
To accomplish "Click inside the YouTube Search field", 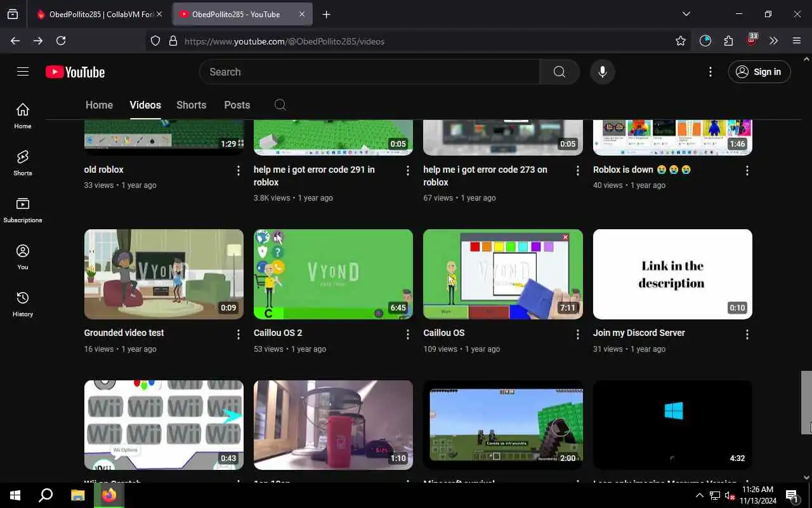I will click(x=369, y=72).
